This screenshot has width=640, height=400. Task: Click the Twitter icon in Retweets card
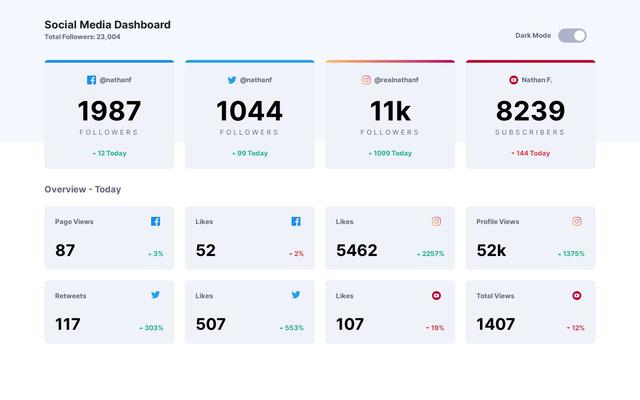click(x=155, y=295)
